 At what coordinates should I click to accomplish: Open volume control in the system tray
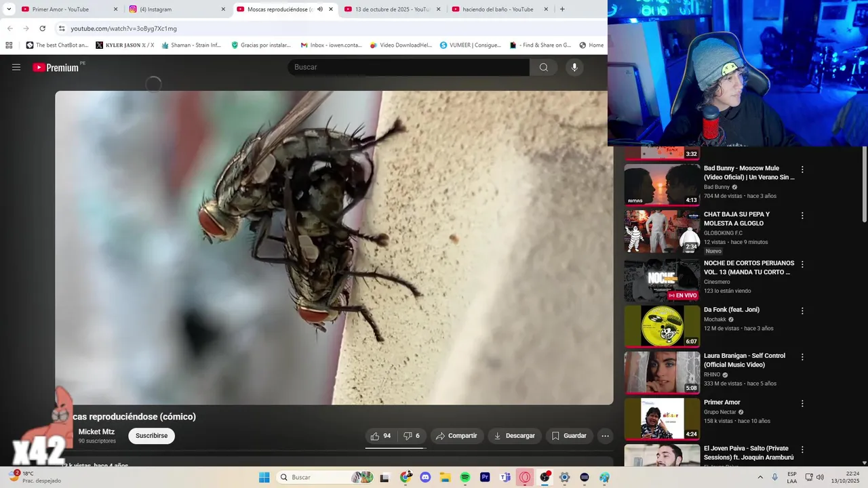(x=818, y=477)
